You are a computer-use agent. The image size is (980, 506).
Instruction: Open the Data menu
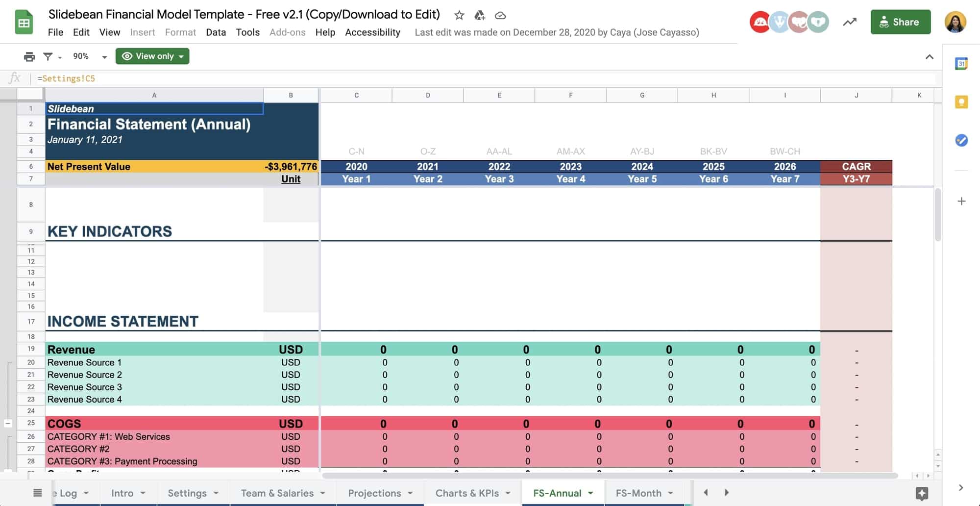(x=216, y=32)
